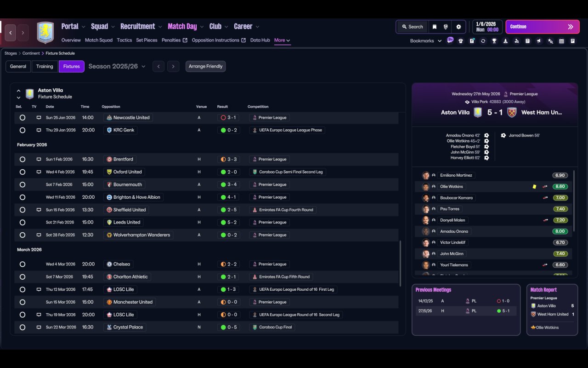The image size is (588, 368).
Task: Open the bookmark icon next to Search
Action: pyautogui.click(x=434, y=27)
